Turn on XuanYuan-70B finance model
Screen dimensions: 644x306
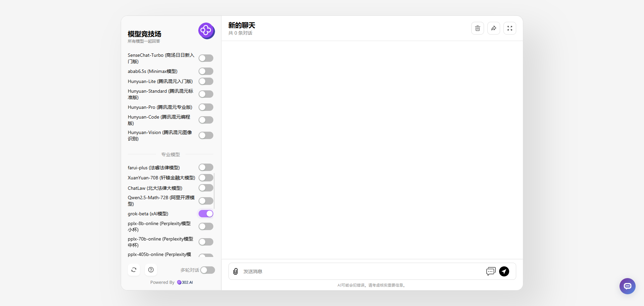[206, 178]
